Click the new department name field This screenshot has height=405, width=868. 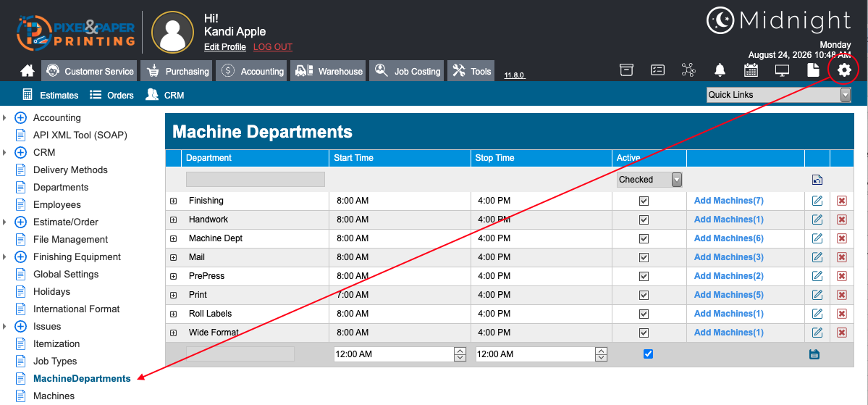tap(240, 354)
